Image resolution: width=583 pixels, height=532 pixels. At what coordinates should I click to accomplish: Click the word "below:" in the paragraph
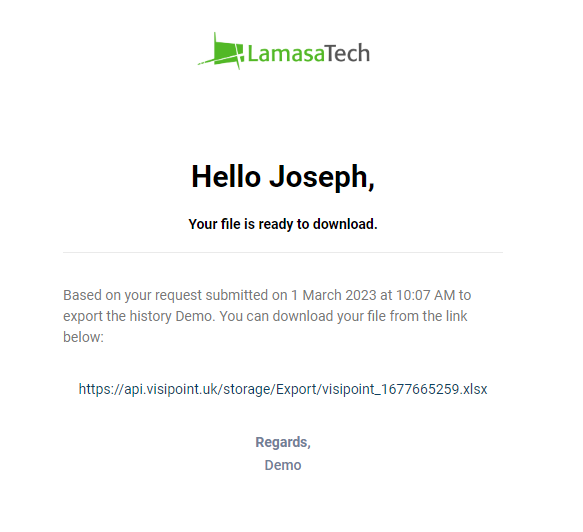coord(83,337)
